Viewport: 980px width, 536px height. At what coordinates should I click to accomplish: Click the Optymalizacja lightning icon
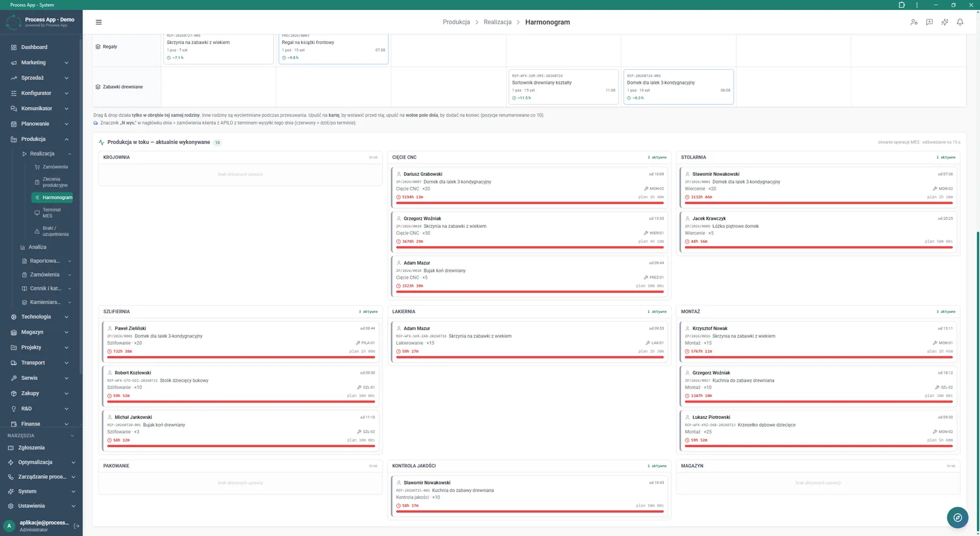click(10, 462)
